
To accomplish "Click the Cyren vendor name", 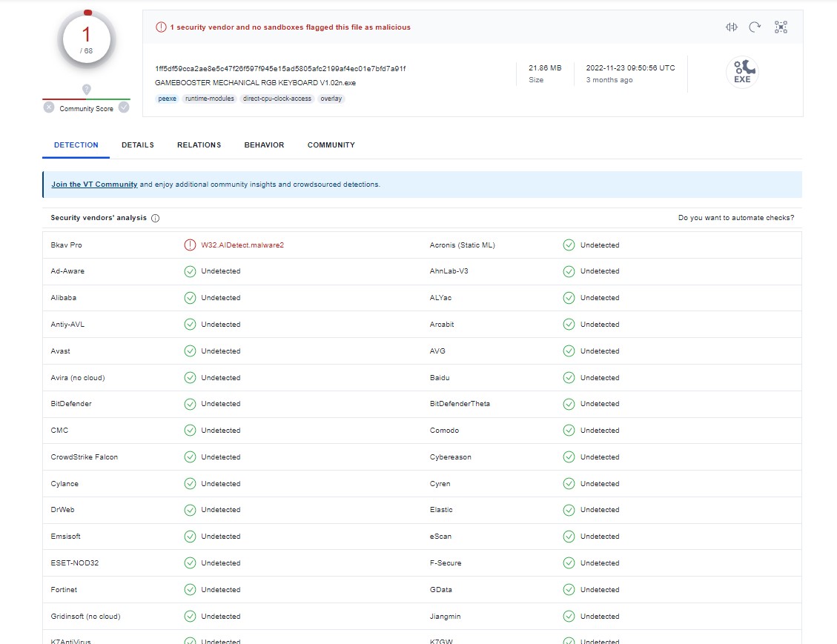I will (x=440, y=484).
